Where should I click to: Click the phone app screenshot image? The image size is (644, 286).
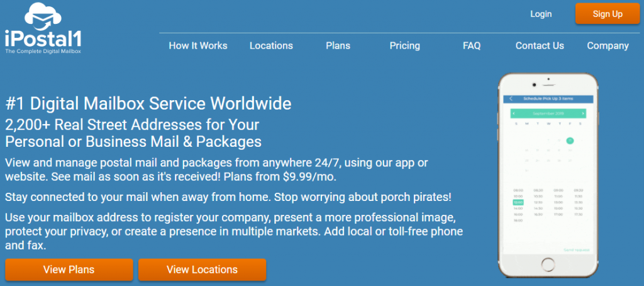(x=548, y=175)
